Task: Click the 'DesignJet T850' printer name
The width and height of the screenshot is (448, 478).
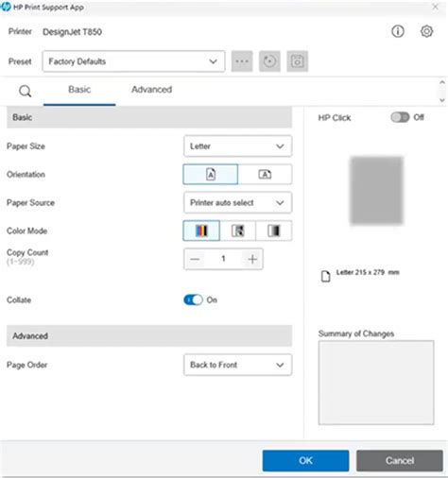Action: point(72,32)
